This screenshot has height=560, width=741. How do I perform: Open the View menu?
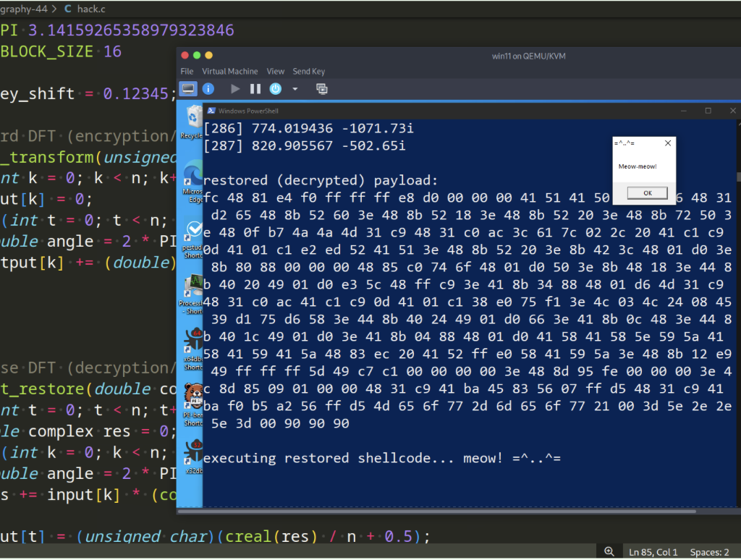coord(276,72)
